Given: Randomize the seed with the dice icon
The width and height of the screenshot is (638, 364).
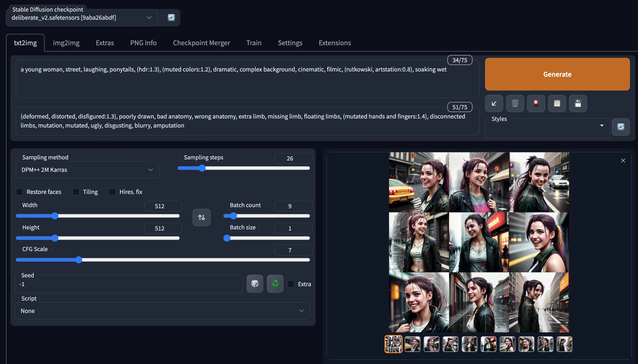Looking at the screenshot, I should [x=255, y=284].
